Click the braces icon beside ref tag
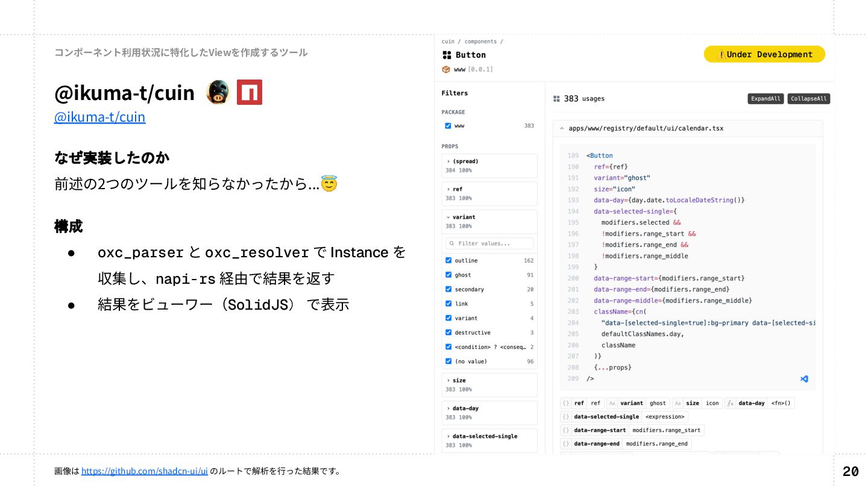The image size is (868, 488). click(565, 403)
